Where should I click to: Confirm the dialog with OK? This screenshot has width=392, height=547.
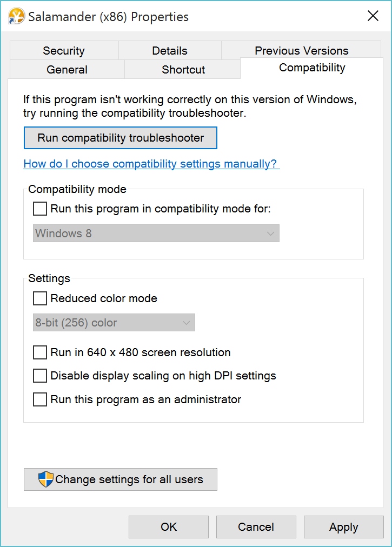[x=169, y=527]
